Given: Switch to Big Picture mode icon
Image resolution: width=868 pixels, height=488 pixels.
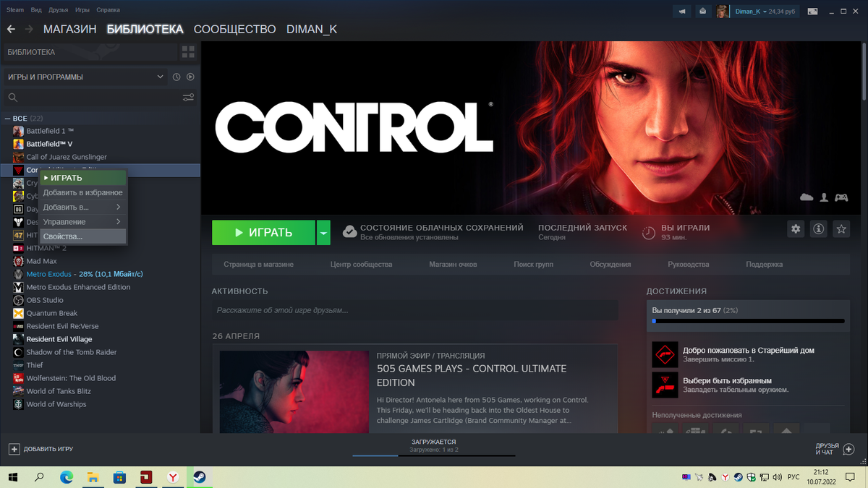Looking at the screenshot, I should point(813,12).
